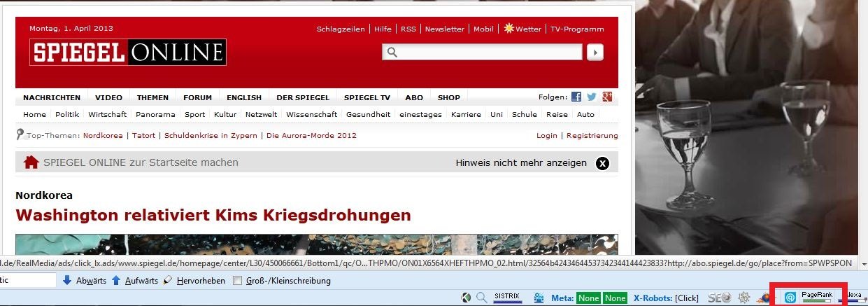Open the Schlagzeilen header link
Image resolution: width=868 pixels, height=306 pixels.
tap(341, 29)
